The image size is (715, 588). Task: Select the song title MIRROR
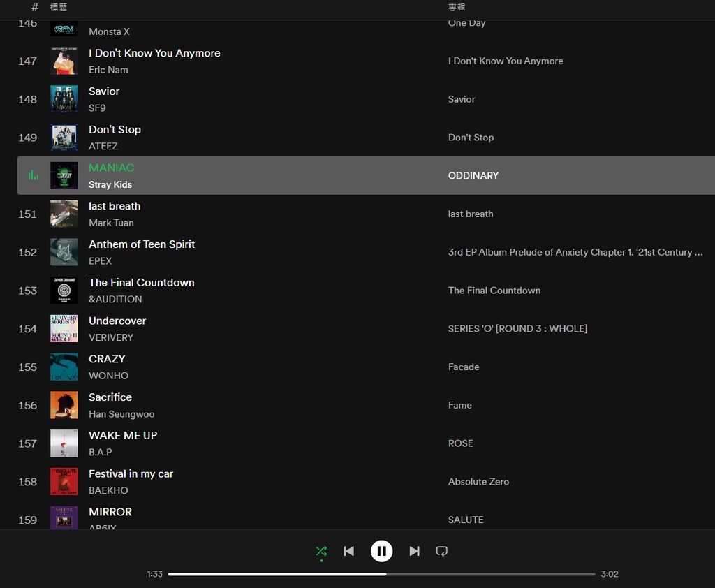[x=110, y=512]
